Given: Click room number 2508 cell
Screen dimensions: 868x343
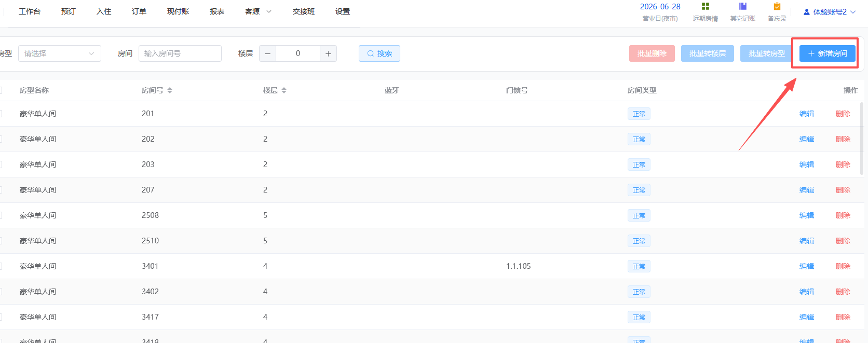Looking at the screenshot, I should tap(151, 215).
